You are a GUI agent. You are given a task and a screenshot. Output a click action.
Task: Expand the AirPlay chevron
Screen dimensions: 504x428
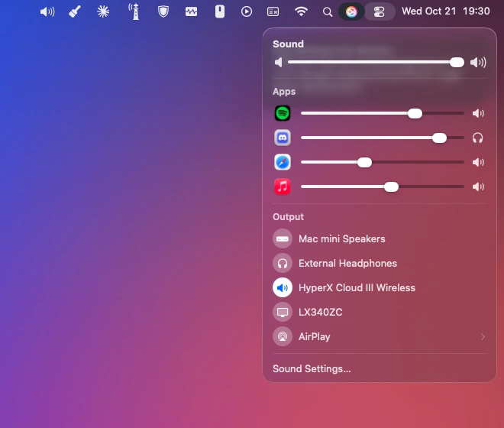point(483,336)
